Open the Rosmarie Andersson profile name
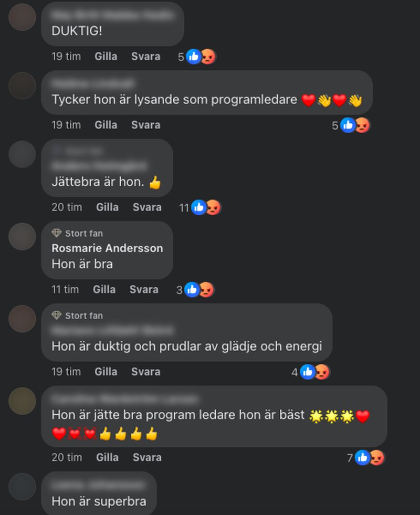Image resolution: width=420 pixels, height=515 pixels. (x=108, y=248)
